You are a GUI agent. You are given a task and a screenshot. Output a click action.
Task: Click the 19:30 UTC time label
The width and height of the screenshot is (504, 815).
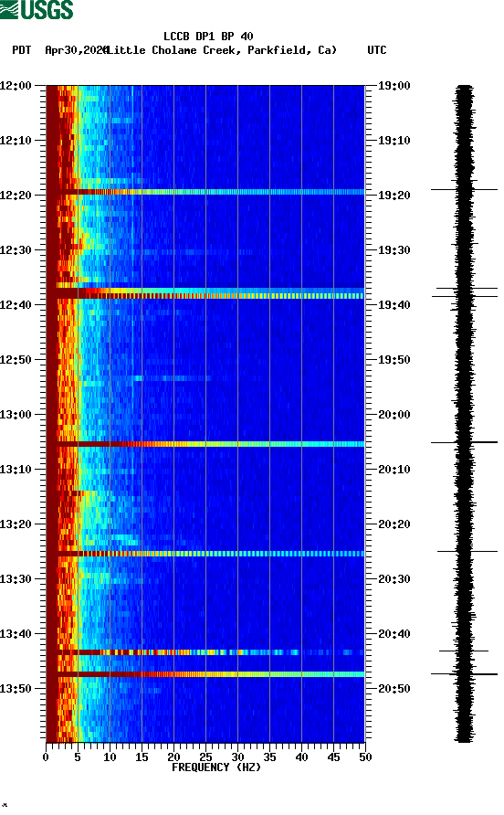394,250
